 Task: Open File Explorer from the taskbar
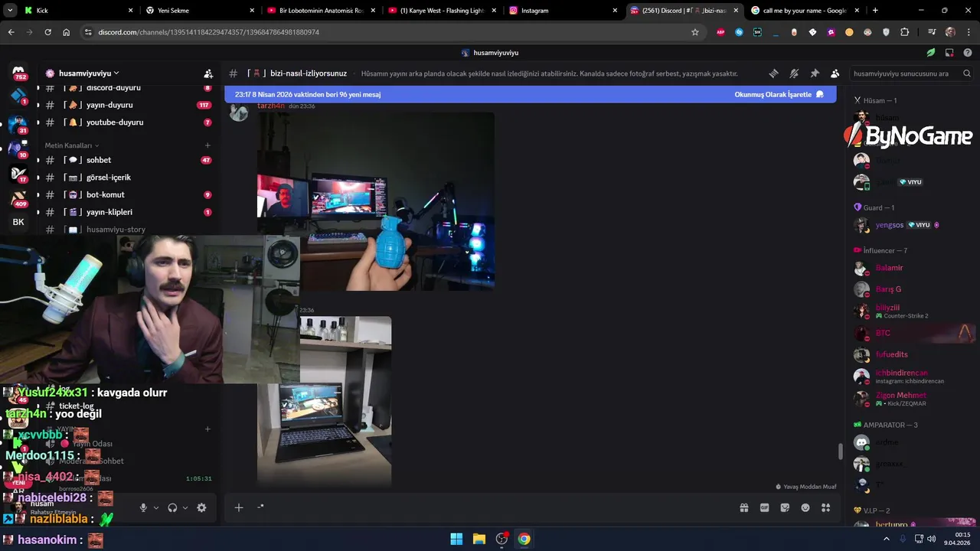pos(479,539)
